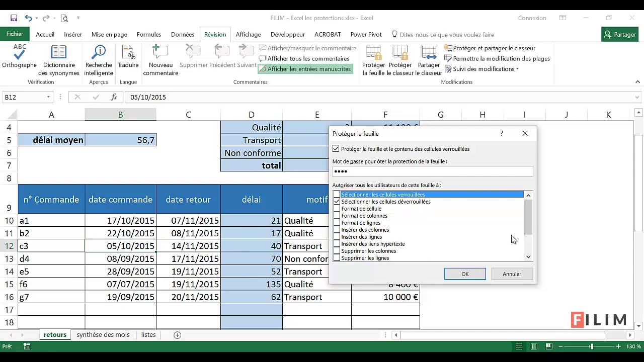Check the Insérer des lignes option
Image resolution: width=644 pixels, height=362 pixels.
[x=337, y=237]
